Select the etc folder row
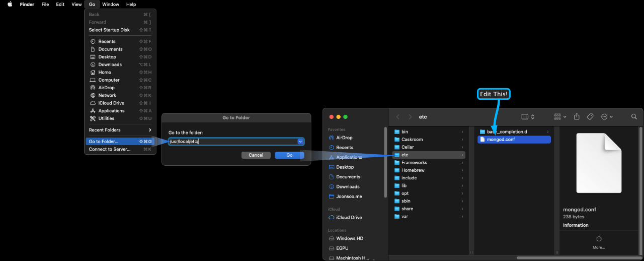Screen dimensions: 644x261 (429, 155)
